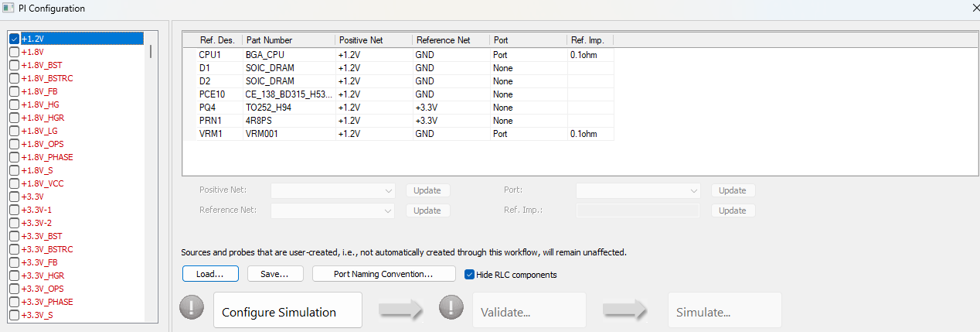Click the arrow between Validate and Simulate
The height and width of the screenshot is (332, 980).
coord(625,310)
